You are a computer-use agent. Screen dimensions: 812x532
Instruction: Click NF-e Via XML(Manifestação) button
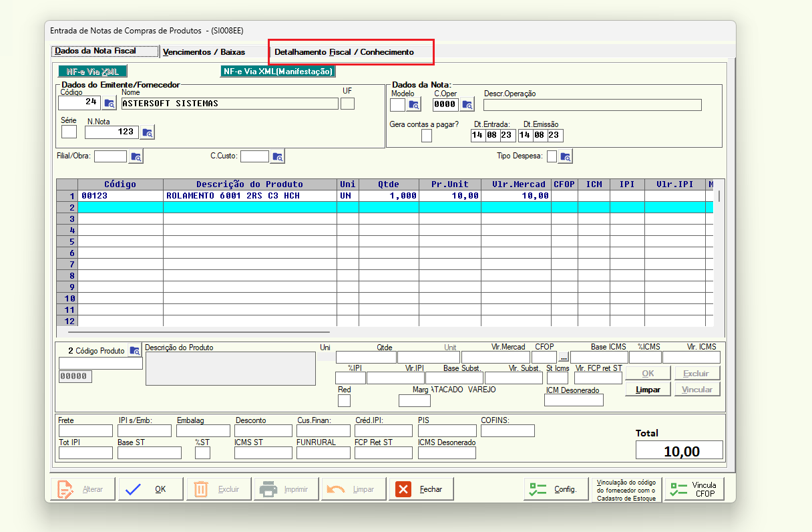click(x=278, y=72)
